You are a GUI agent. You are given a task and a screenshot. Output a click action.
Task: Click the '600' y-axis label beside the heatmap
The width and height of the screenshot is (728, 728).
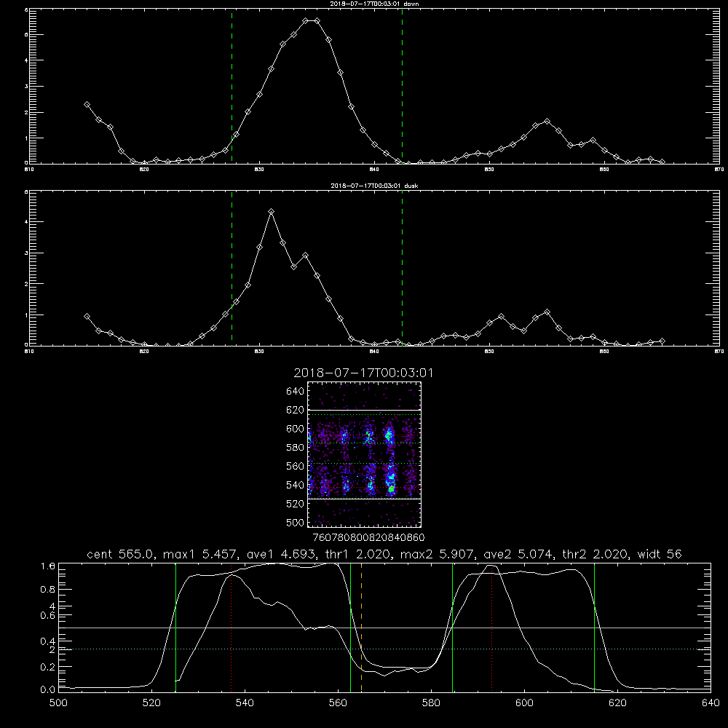tap(296, 429)
